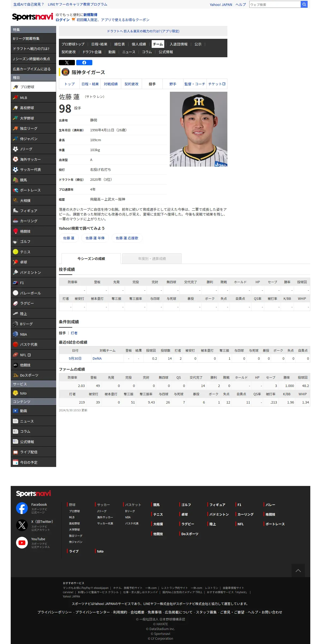
Task: Open F1 sidebar icon
Action: pos(16,283)
